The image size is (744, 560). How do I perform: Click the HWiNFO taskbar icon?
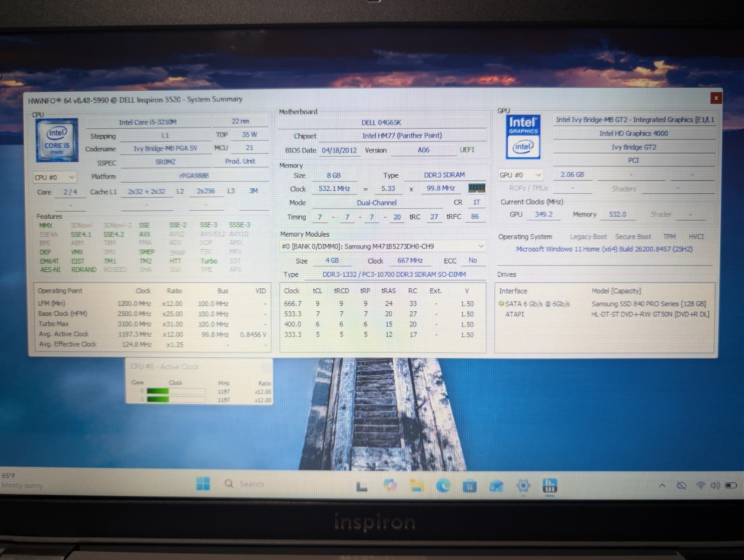point(550,486)
